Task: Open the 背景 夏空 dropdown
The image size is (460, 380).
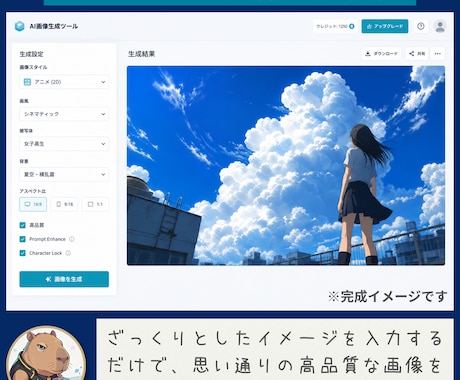Action: [64, 174]
